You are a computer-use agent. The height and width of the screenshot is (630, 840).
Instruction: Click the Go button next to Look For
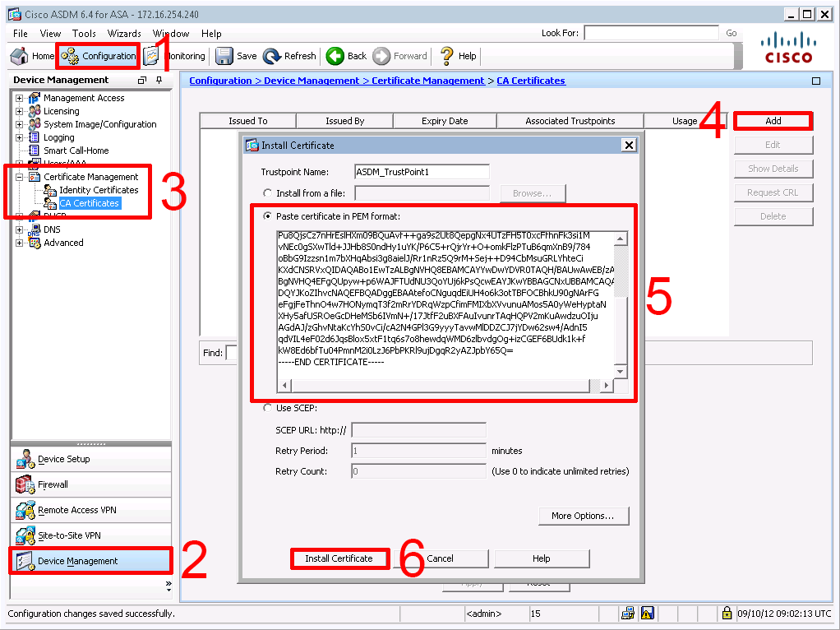[732, 33]
